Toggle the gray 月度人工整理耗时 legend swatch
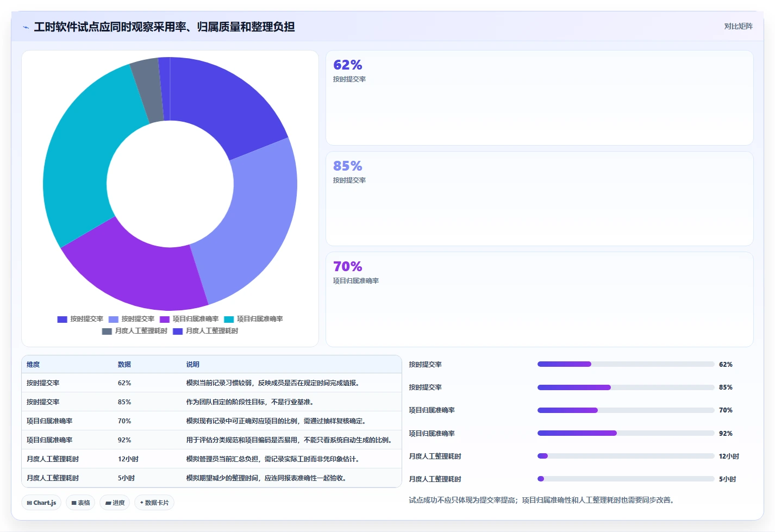775x532 pixels. tap(107, 331)
